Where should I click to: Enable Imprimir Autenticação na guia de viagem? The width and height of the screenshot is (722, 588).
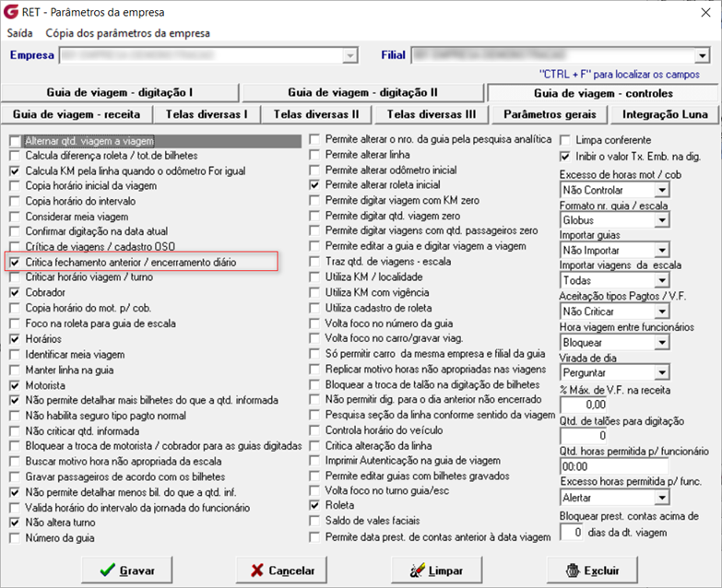(314, 461)
